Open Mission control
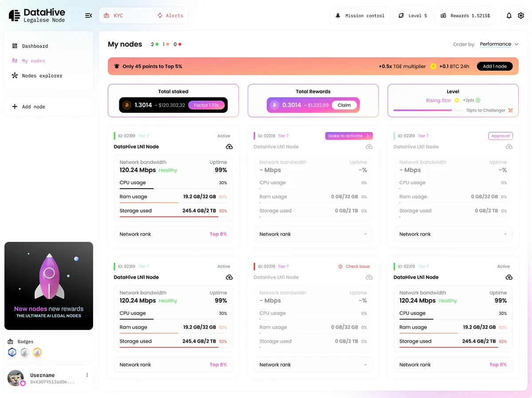 [360, 16]
